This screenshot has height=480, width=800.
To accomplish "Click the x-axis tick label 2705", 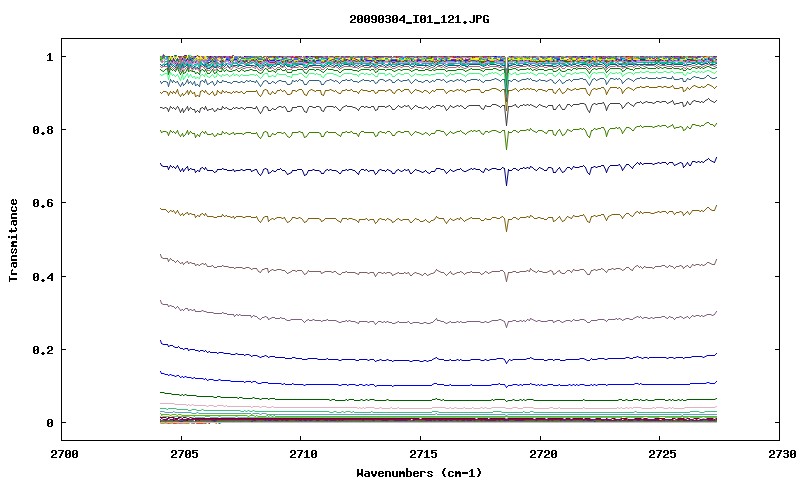I will [184, 454].
